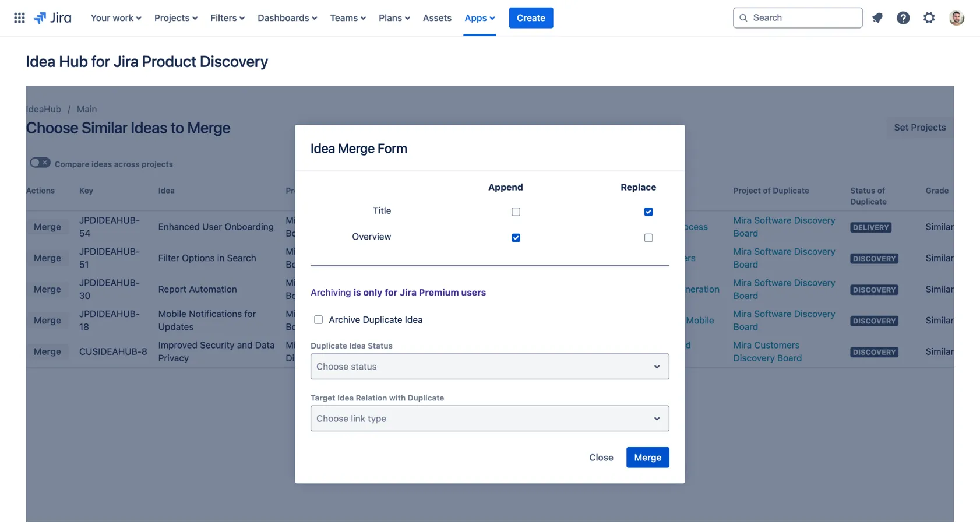
Task: Open the user profile avatar
Action: coord(956,17)
